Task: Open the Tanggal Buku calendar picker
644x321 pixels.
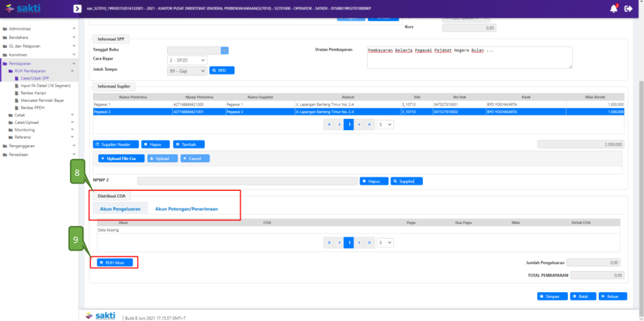Action: click(x=224, y=50)
